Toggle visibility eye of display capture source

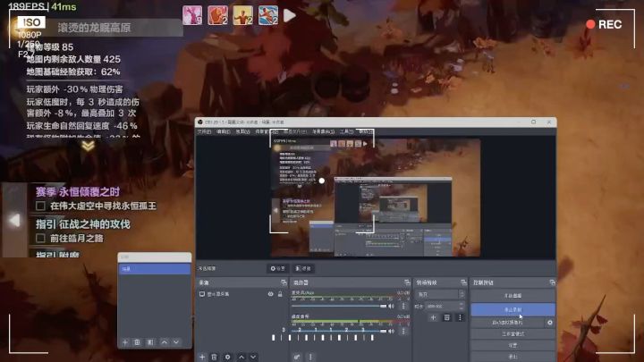pos(270,294)
